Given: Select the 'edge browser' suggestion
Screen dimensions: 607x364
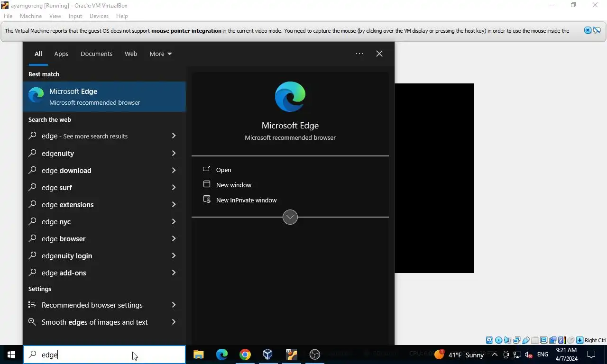Looking at the screenshot, I should pos(104,238).
